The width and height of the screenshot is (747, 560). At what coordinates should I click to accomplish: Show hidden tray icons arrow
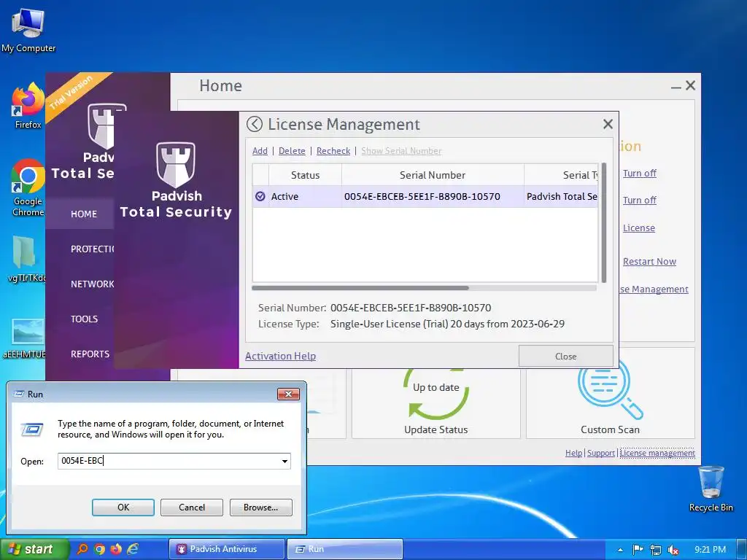tap(620, 550)
